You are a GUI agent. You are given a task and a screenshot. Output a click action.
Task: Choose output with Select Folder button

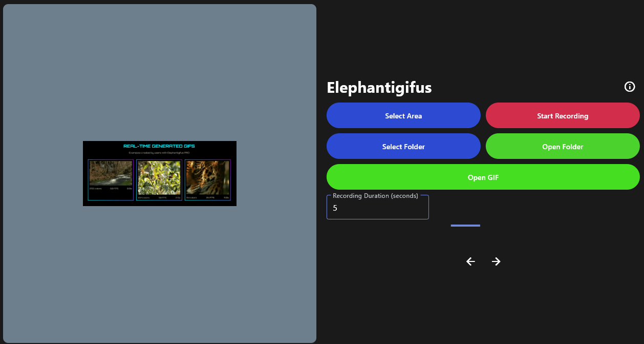(x=403, y=146)
